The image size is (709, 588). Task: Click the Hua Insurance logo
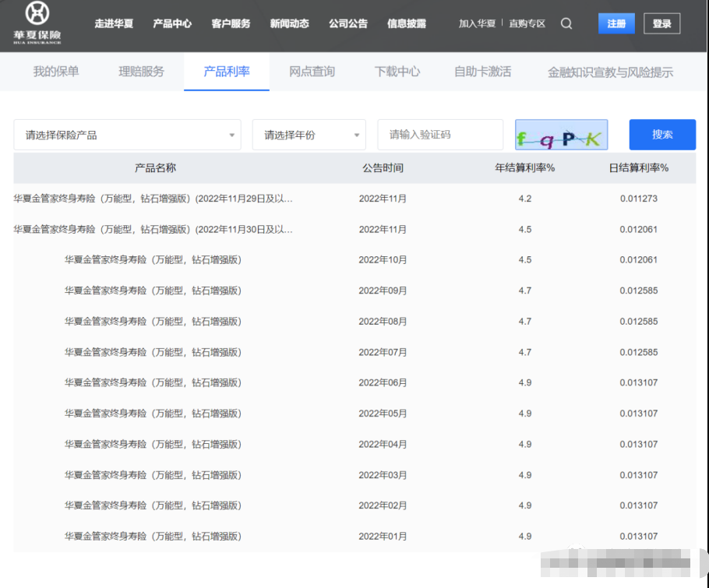[x=37, y=23]
